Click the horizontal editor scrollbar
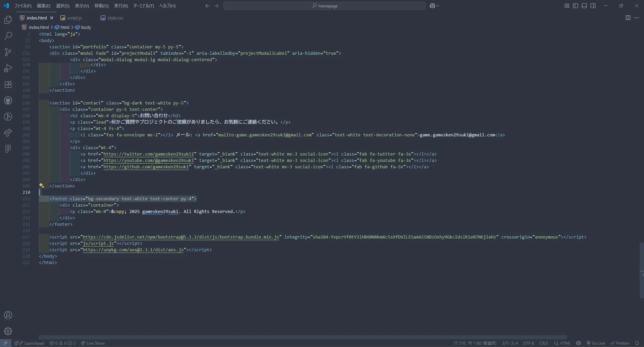Screen dimensions: 644x347 point(303,337)
